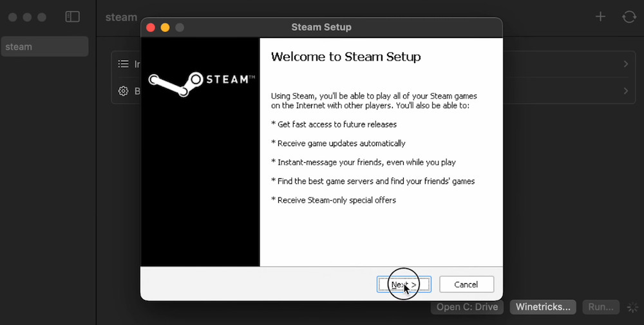Expand the first row's chevron
This screenshot has height=325, width=644.
tap(625, 64)
